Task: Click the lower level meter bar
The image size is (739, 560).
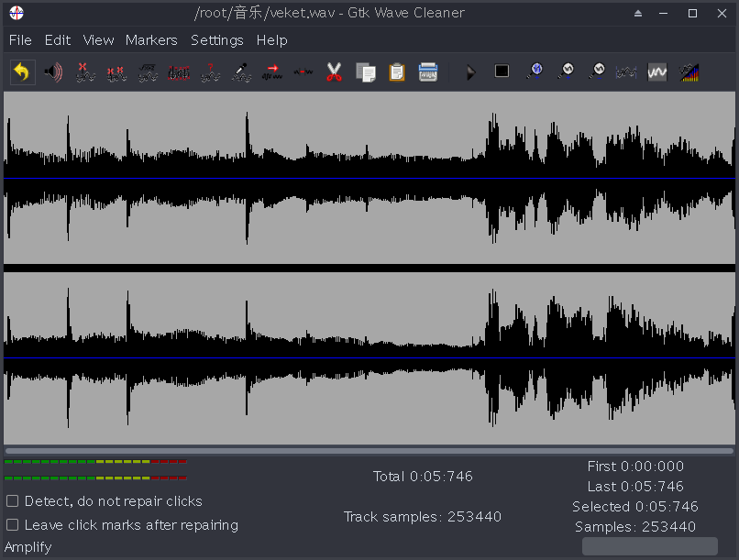Action: click(x=95, y=478)
